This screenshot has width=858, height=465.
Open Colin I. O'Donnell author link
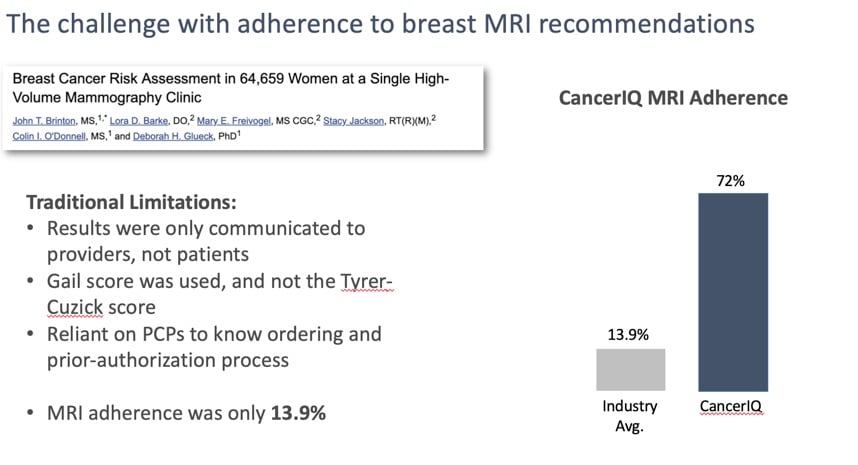coord(49,136)
